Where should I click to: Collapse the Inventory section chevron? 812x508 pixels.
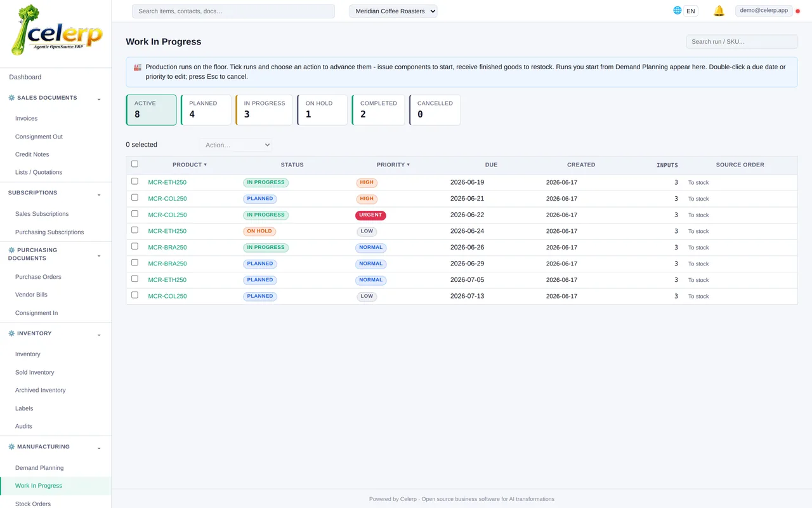99,334
